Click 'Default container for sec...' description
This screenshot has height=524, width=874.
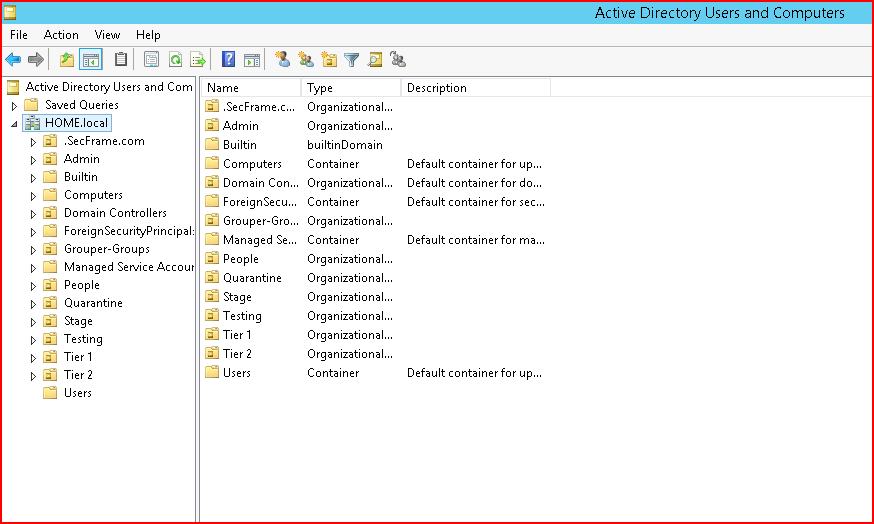click(475, 201)
